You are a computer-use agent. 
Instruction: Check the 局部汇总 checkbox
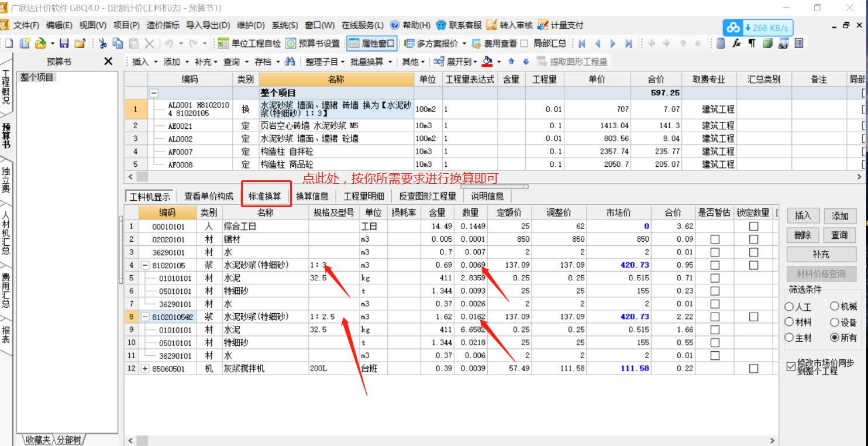point(524,43)
